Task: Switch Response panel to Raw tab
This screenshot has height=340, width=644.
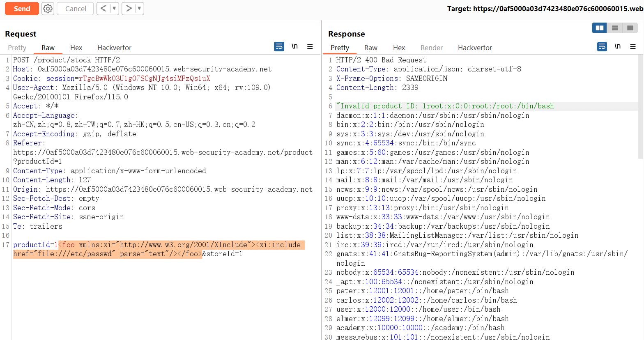Action: click(371, 48)
